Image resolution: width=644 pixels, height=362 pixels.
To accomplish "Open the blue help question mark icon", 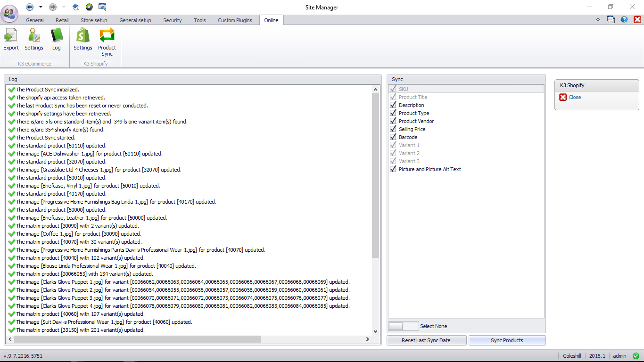I will coord(624,20).
